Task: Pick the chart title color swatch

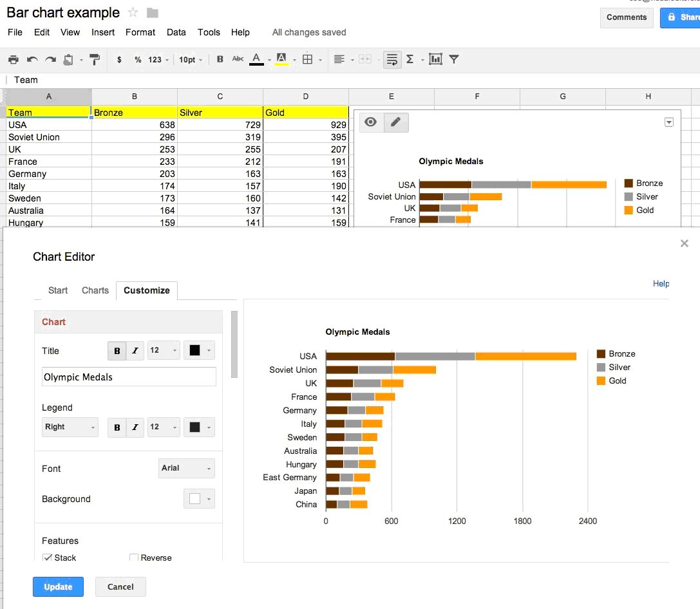Action: (x=200, y=351)
